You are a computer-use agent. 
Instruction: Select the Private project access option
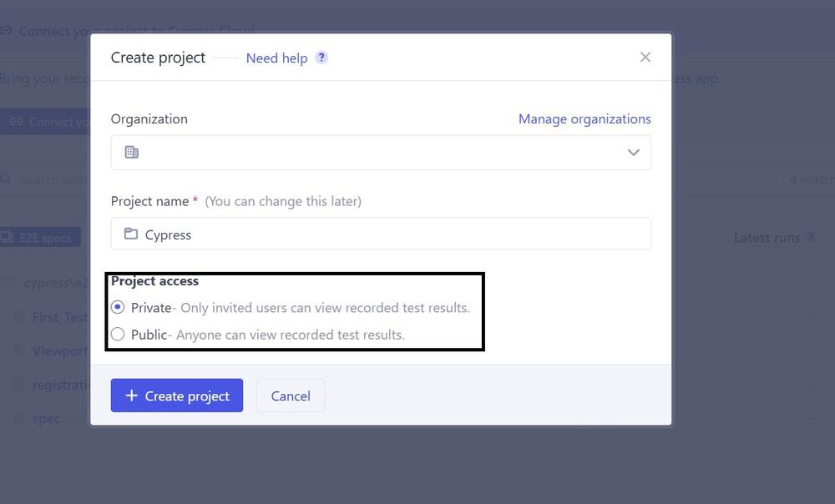pyautogui.click(x=118, y=307)
